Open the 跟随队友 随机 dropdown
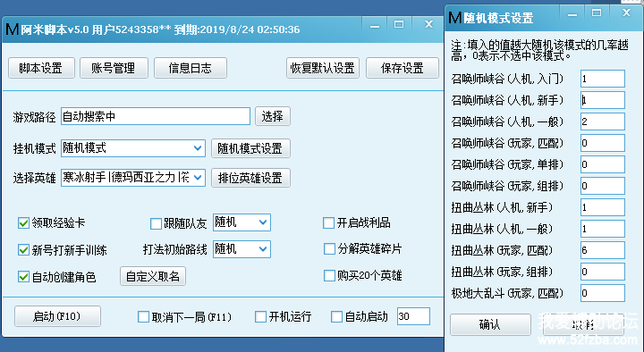The width and height of the screenshot is (644, 352). (241, 222)
